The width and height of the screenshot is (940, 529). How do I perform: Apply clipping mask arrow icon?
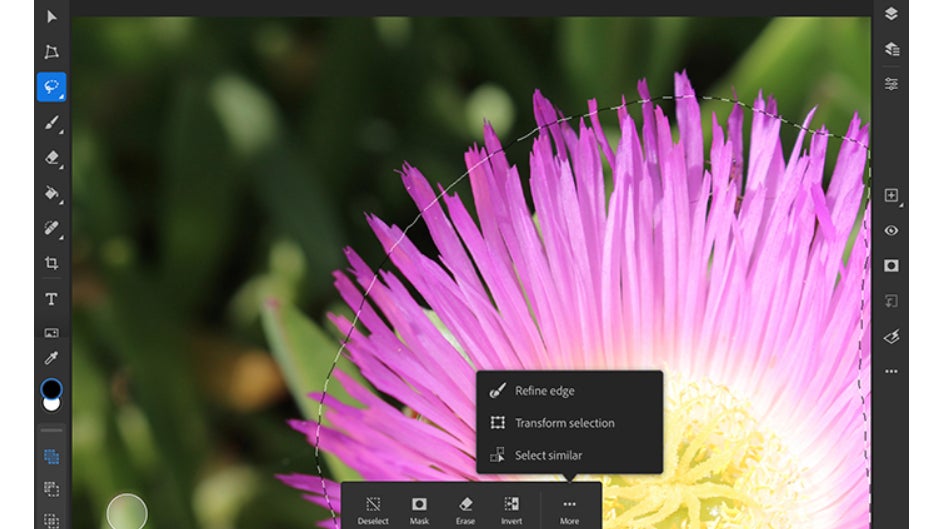[x=891, y=301]
